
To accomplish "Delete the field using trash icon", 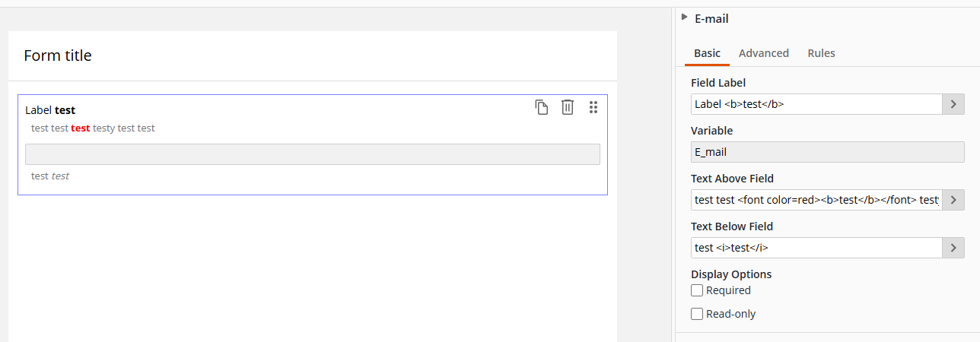I will point(567,107).
